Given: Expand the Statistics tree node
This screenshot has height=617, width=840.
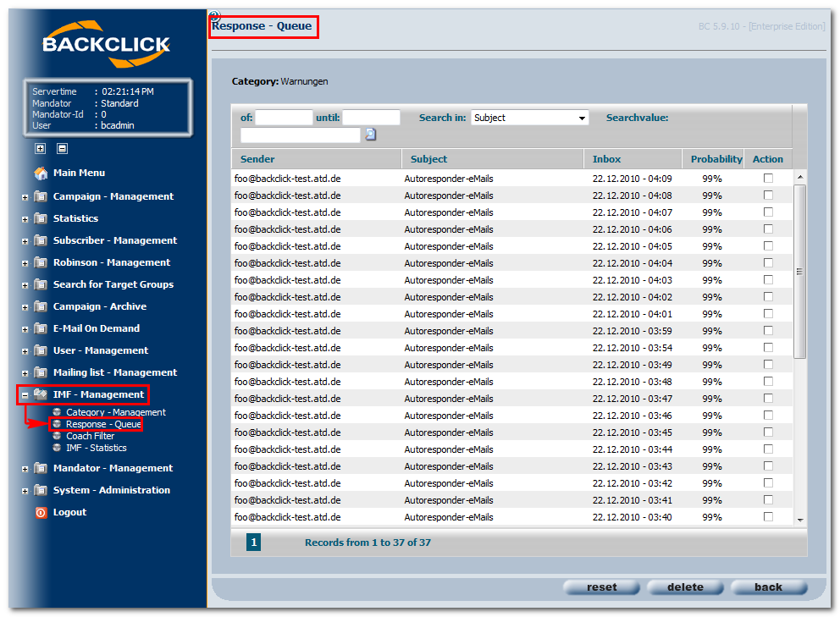Looking at the screenshot, I should [x=25, y=219].
